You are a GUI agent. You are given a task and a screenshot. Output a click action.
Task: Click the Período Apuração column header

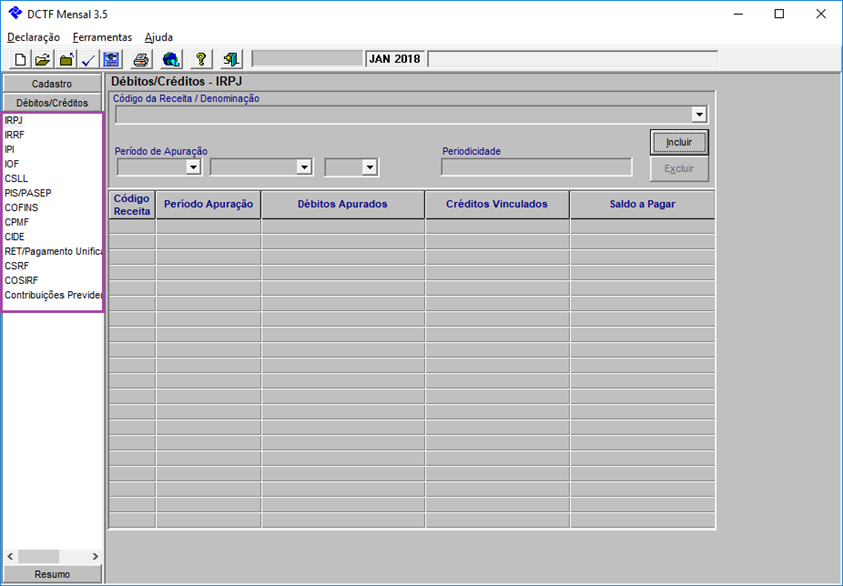tap(209, 205)
